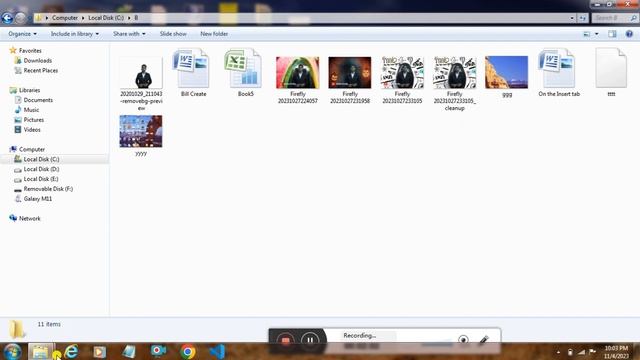Open the Windows Start menu

point(12,351)
